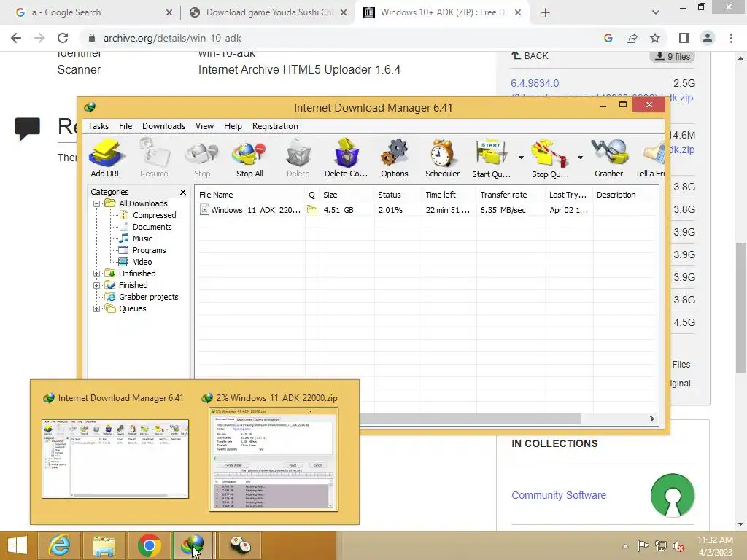The height and width of the screenshot is (560, 747).
Task: Open the View menu in IDM
Action: (x=204, y=126)
